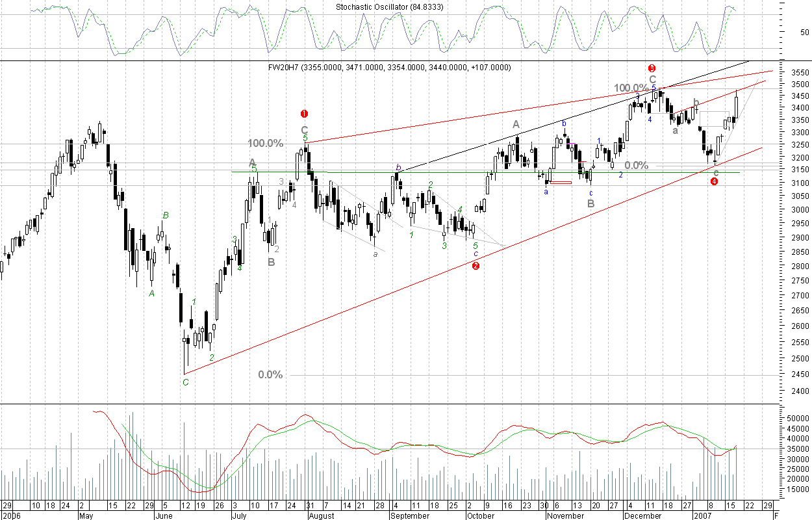The width and height of the screenshot is (812, 520).
Task: Click the gray wave label B under November low
Action: click(x=590, y=203)
